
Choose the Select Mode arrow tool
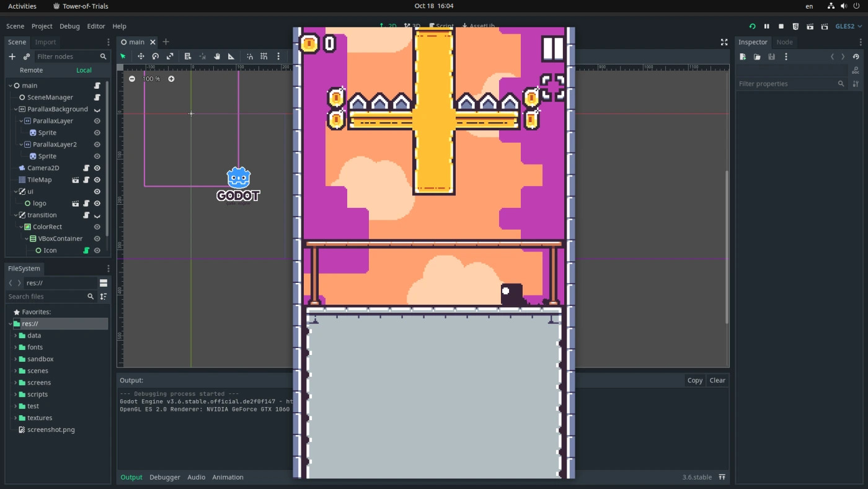click(123, 56)
